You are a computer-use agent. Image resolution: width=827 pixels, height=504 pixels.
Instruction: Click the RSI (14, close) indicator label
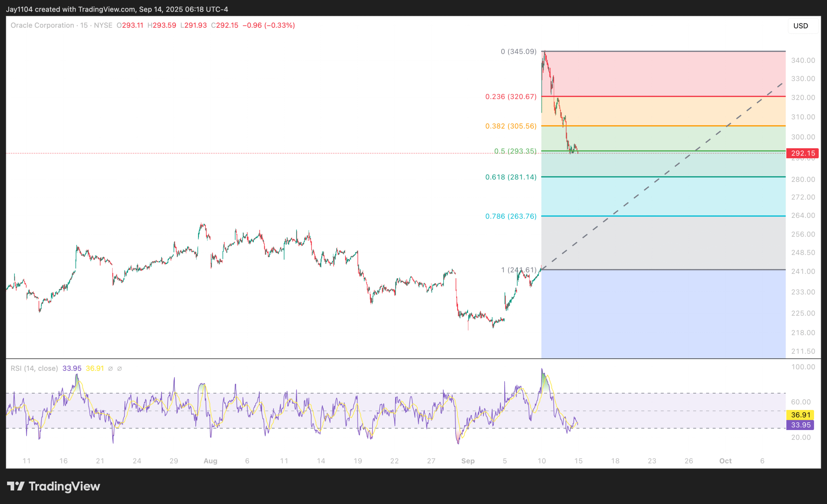click(34, 368)
